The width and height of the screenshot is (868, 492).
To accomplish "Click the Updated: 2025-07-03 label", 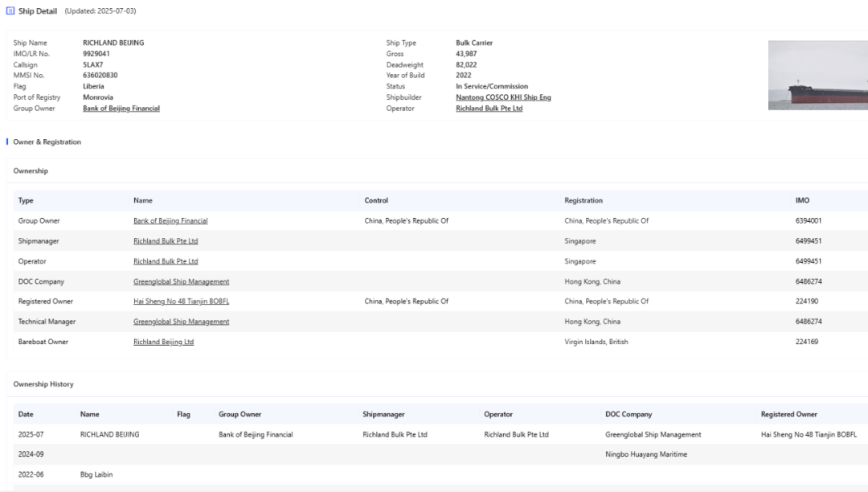I will pyautogui.click(x=100, y=11).
